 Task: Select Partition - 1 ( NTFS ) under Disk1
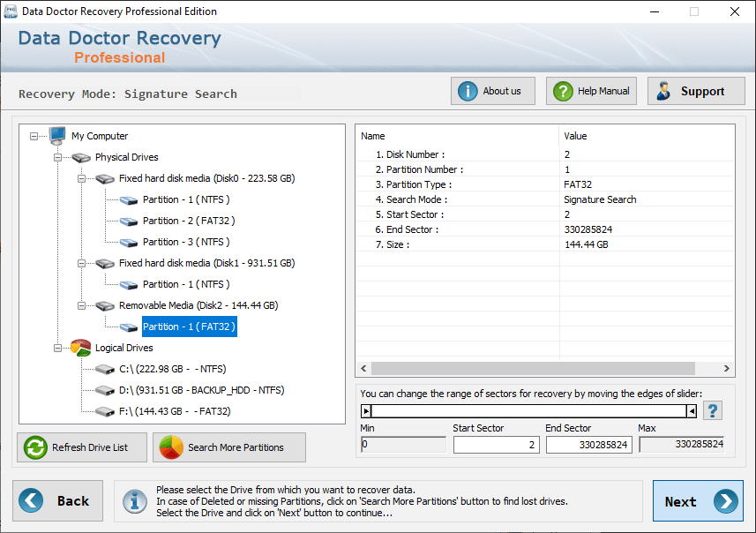point(186,284)
